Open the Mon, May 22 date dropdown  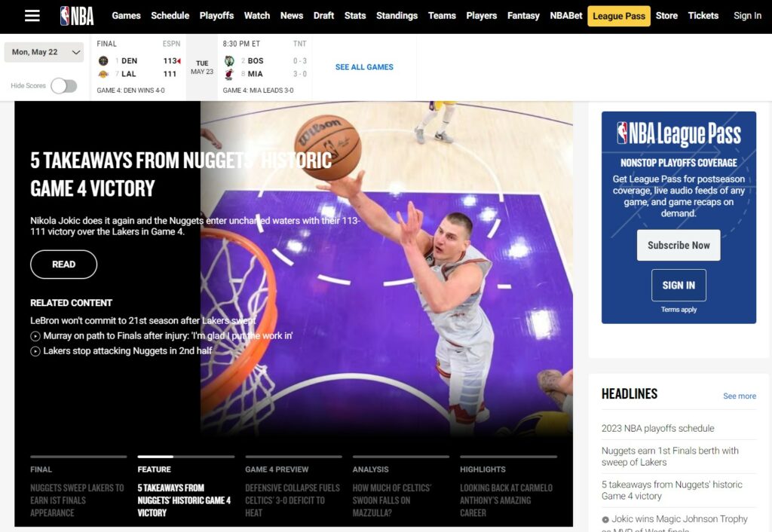tap(44, 52)
